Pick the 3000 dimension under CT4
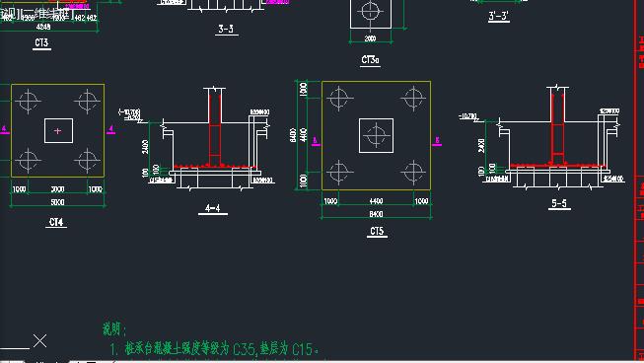The height and width of the screenshot is (363, 644). pos(57,189)
